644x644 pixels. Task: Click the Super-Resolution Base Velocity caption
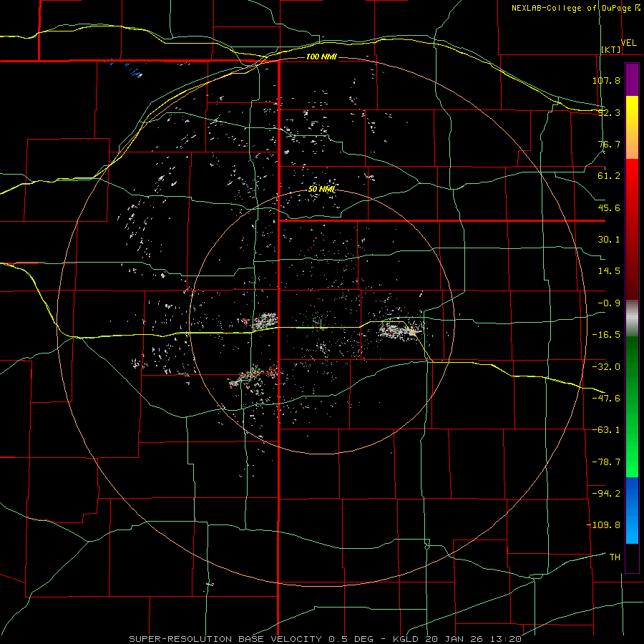pos(326,639)
